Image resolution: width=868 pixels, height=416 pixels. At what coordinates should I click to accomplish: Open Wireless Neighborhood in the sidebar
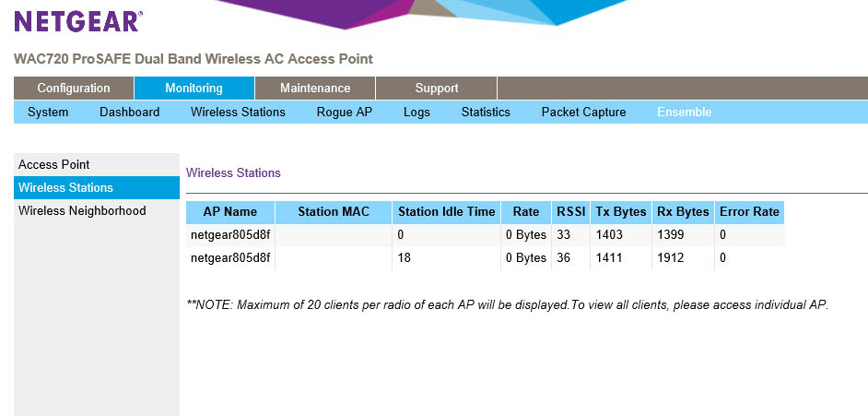coord(97,211)
